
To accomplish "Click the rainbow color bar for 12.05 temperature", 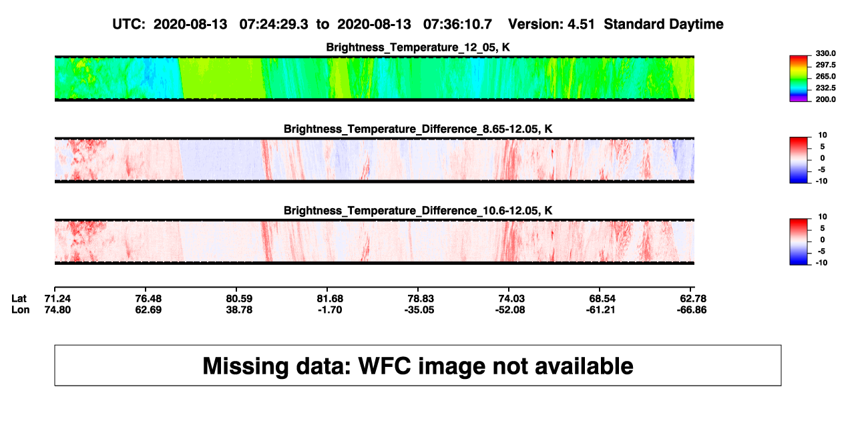I will click(799, 78).
